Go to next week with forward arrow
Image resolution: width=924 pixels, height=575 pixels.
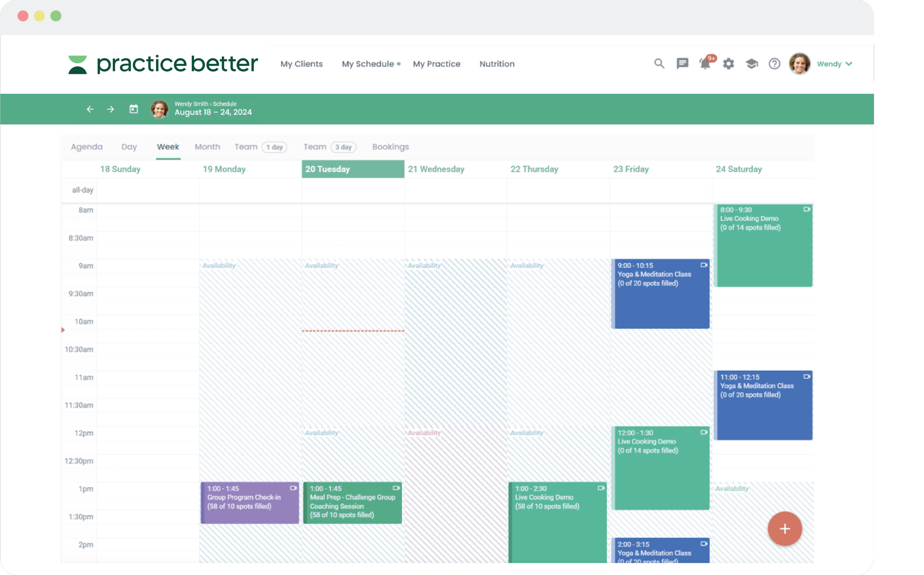111,109
